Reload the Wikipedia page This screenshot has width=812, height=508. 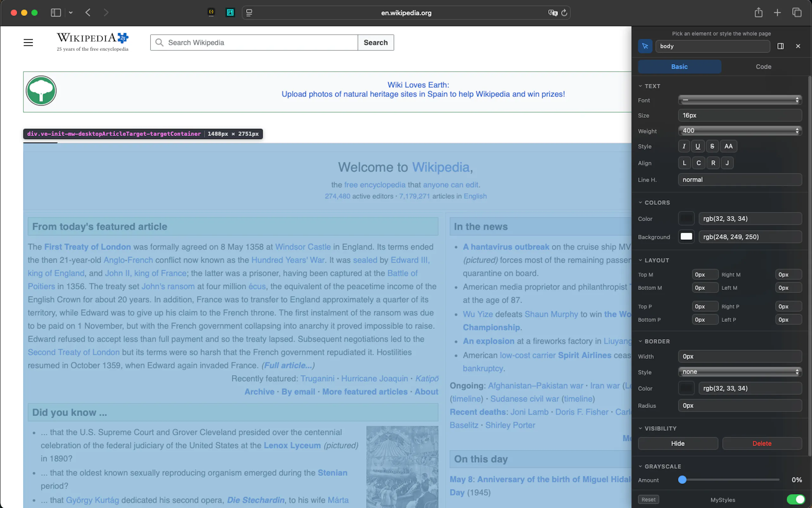[x=564, y=13]
